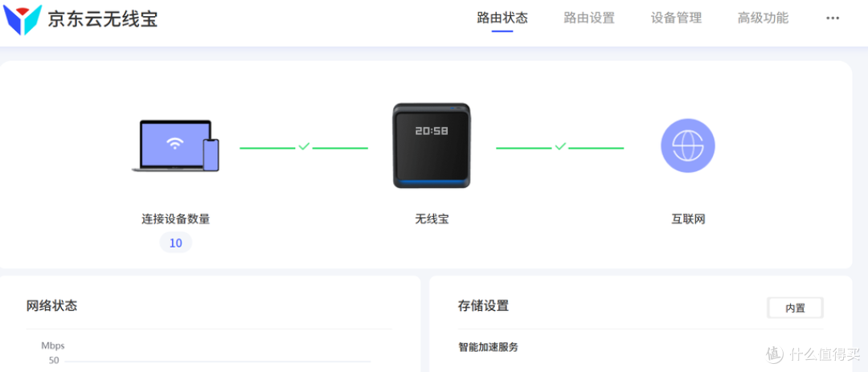Click the 无线宝 label under the router
The width and height of the screenshot is (868, 372).
(x=432, y=219)
